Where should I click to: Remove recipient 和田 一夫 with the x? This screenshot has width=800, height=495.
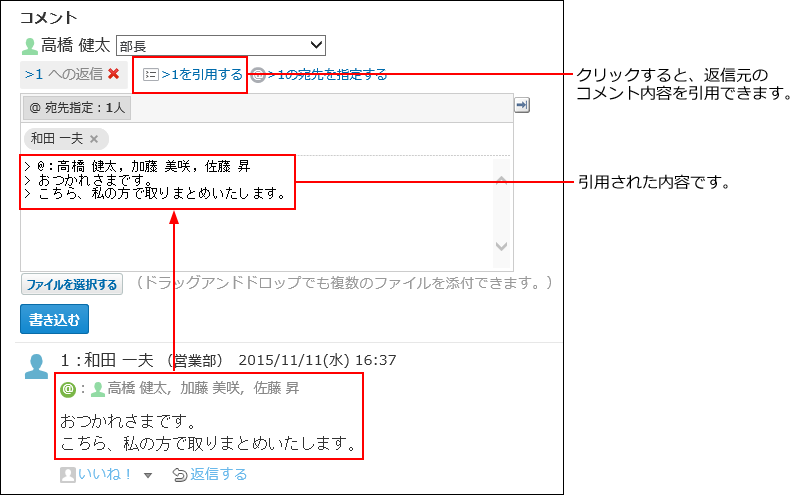tap(94, 139)
